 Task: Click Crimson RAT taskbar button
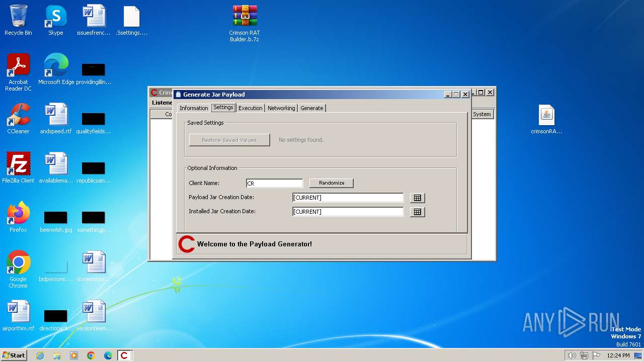point(124,355)
